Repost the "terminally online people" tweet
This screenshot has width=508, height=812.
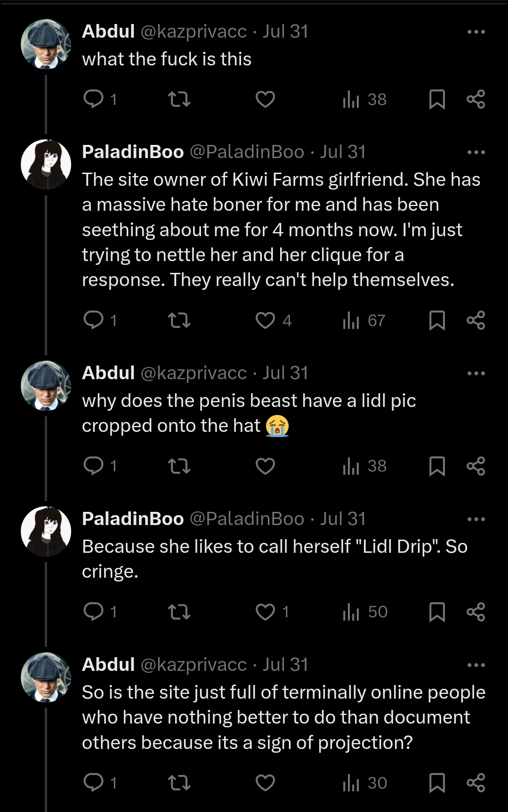(x=179, y=783)
